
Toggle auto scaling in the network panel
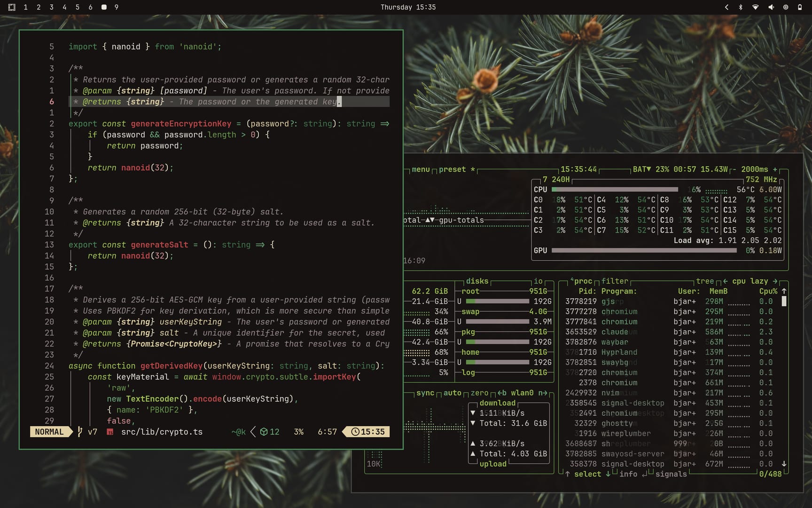452,393
